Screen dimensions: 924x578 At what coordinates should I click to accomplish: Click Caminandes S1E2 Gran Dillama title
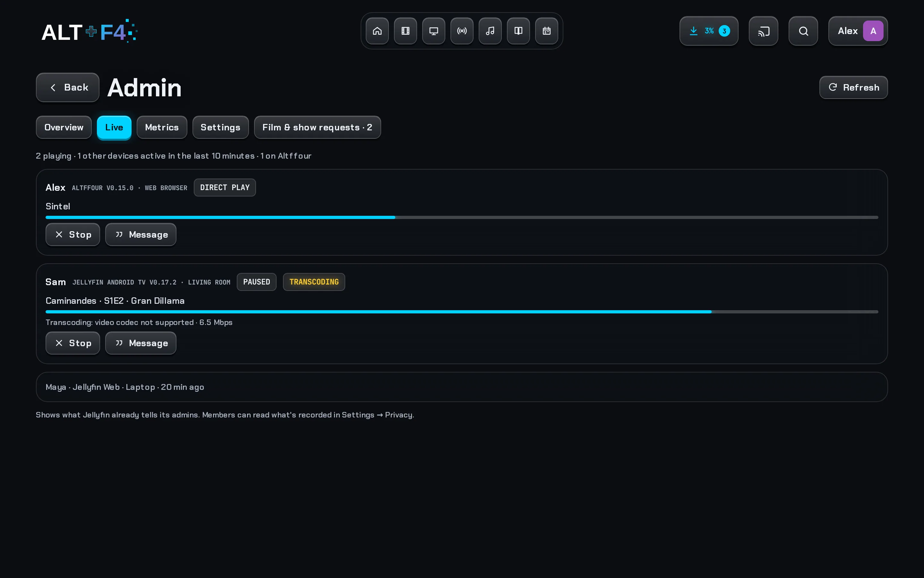tap(115, 301)
